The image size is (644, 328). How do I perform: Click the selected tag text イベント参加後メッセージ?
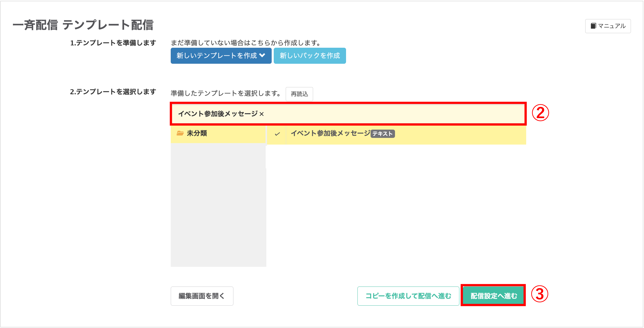218,114
